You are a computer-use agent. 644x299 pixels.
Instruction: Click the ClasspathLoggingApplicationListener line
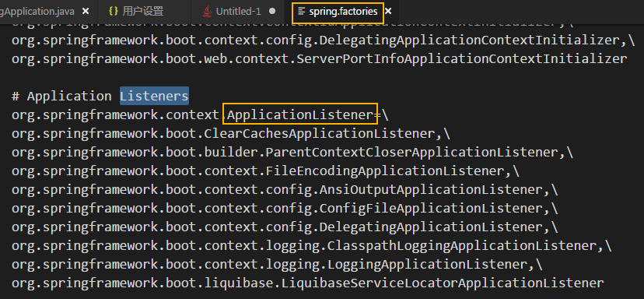[312, 246]
